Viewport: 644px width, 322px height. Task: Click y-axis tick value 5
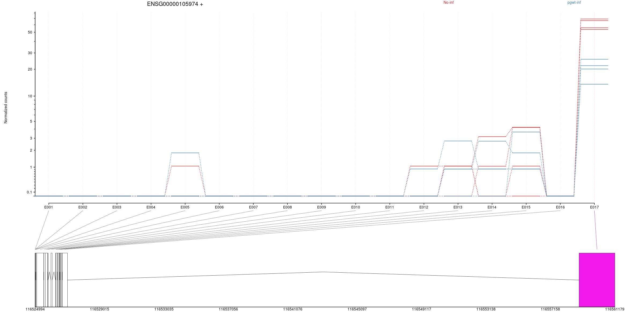[x=31, y=121]
